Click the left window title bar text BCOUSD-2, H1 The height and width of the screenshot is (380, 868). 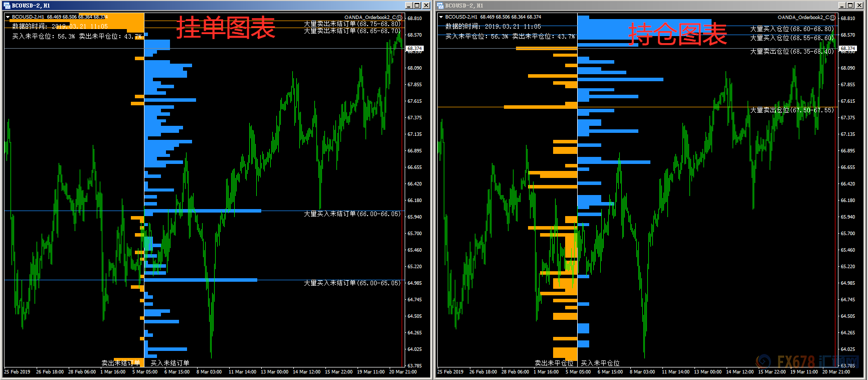pos(31,6)
